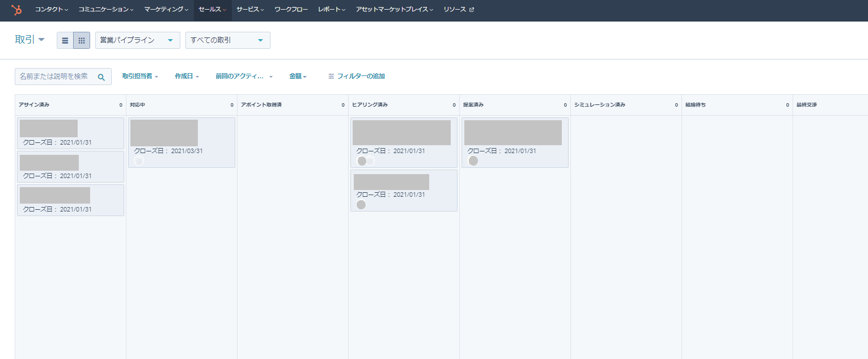
Task: Open the 前回のアクティ… filter dropdown
Action: (x=244, y=77)
